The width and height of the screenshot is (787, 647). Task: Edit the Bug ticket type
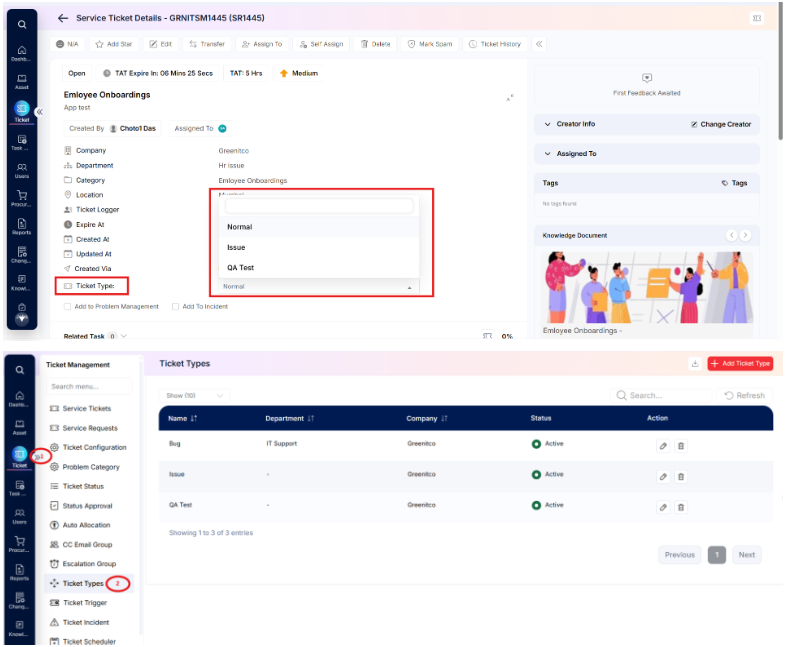click(x=663, y=446)
